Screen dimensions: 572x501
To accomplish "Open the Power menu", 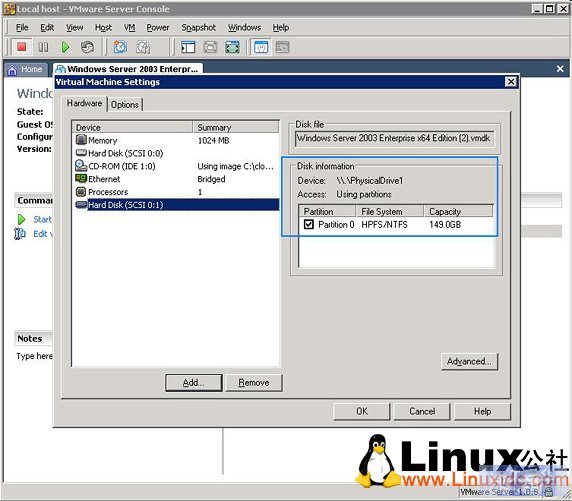I will tap(158, 27).
